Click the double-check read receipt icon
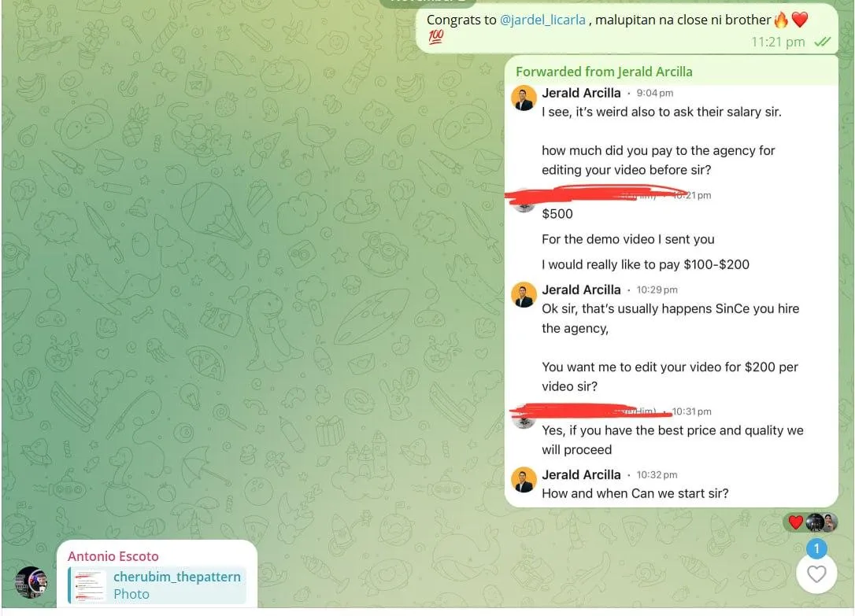Viewport: 855px width, 616px height. tap(822, 42)
